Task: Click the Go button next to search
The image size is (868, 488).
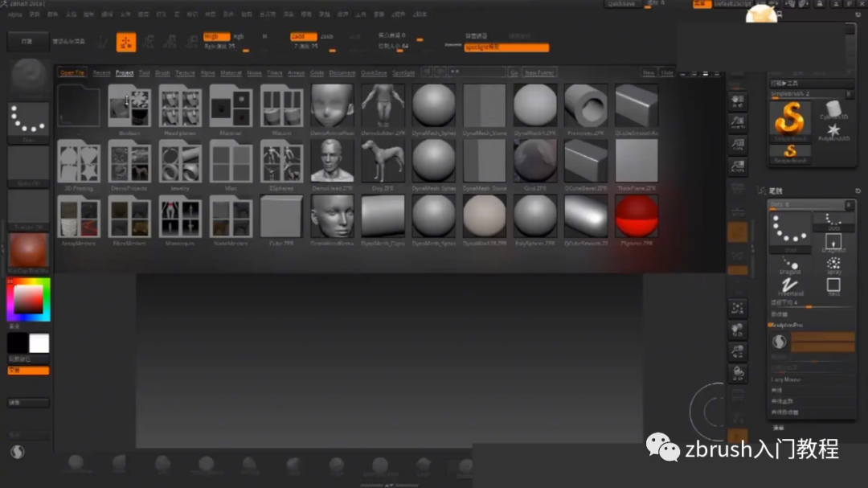Action: [x=514, y=72]
